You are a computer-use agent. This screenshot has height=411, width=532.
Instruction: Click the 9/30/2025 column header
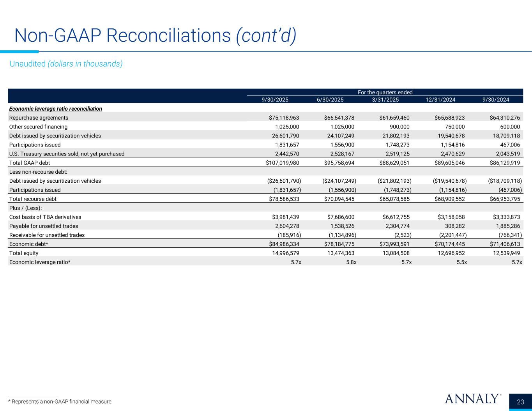pos(275,100)
